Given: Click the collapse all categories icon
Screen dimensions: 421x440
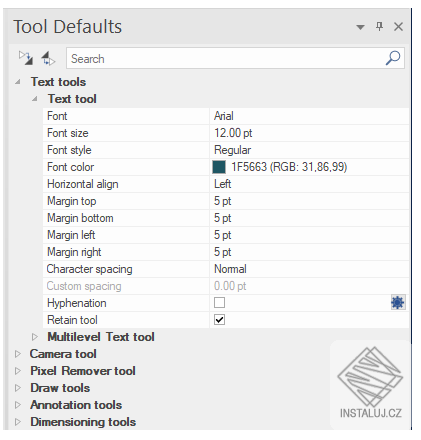Looking at the screenshot, I should pos(48,58).
